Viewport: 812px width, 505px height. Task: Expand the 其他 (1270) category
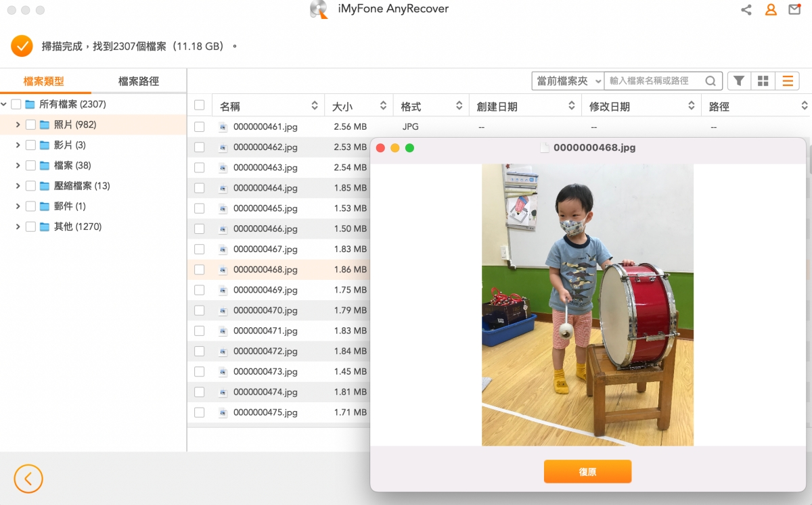click(x=18, y=226)
